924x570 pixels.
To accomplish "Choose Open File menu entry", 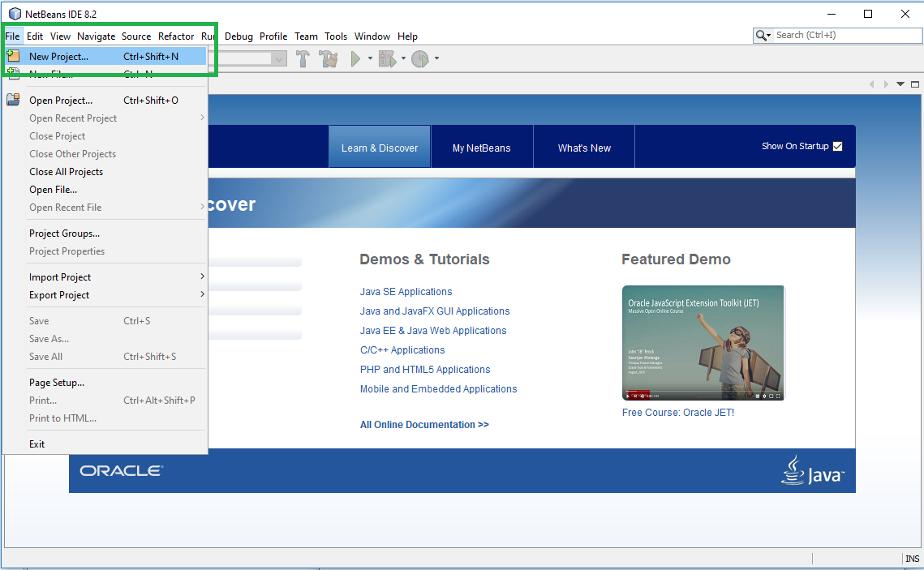I will (105, 189).
